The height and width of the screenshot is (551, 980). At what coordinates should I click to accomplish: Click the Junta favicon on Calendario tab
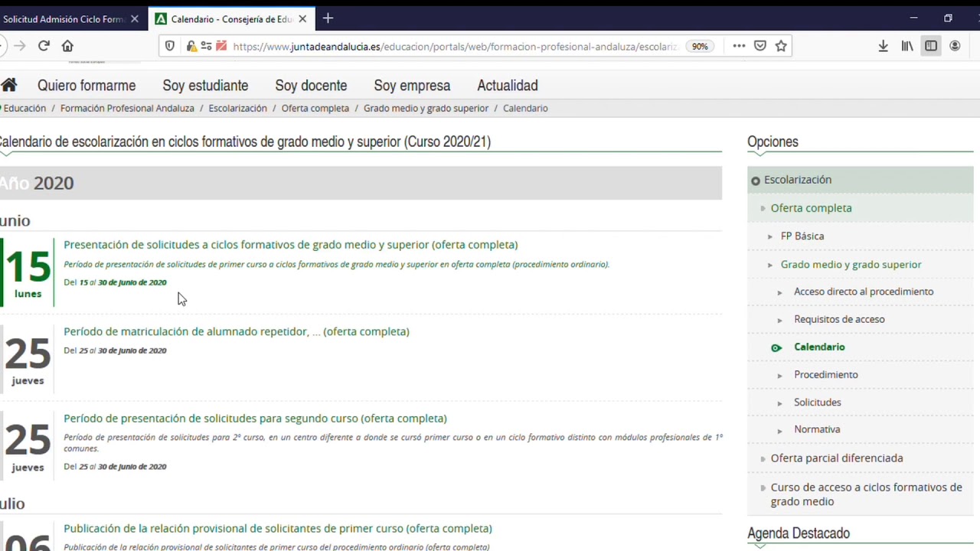click(162, 19)
